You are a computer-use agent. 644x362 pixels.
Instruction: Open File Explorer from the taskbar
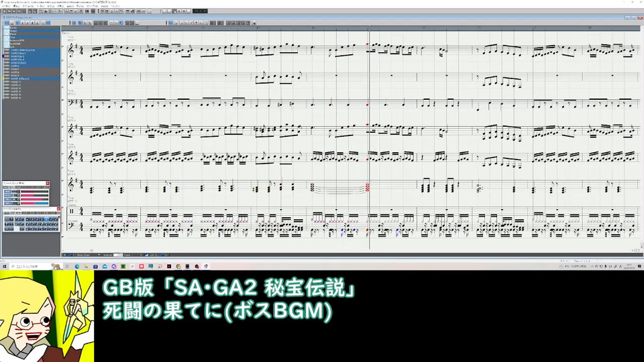[87, 266]
